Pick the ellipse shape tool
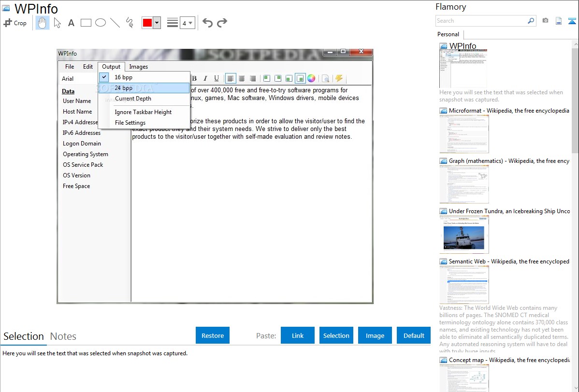 point(101,23)
